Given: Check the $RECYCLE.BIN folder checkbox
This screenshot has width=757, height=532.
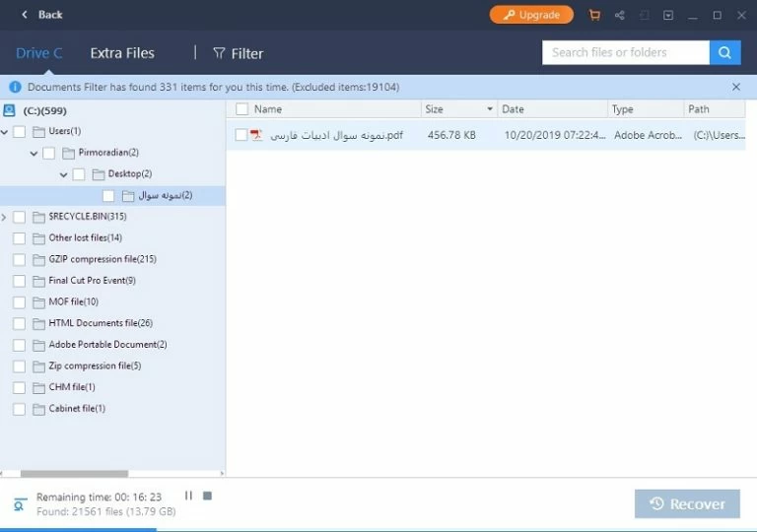Looking at the screenshot, I should coord(20,217).
